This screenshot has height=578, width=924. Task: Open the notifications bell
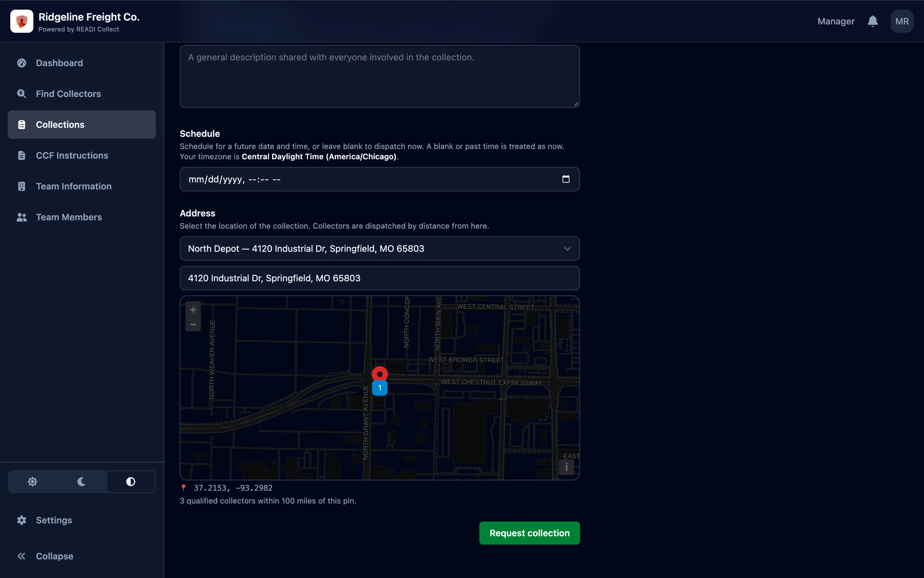pyautogui.click(x=872, y=22)
